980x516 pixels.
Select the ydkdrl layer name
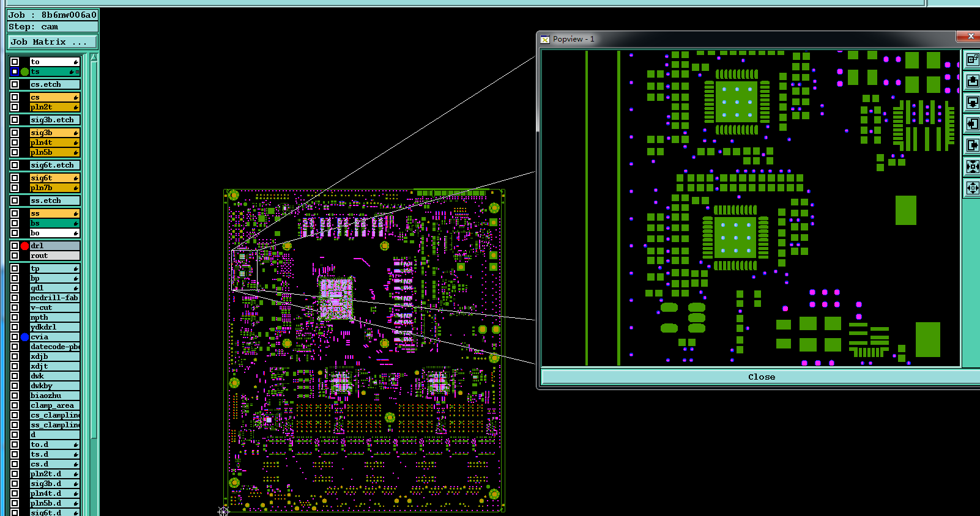tap(55, 327)
